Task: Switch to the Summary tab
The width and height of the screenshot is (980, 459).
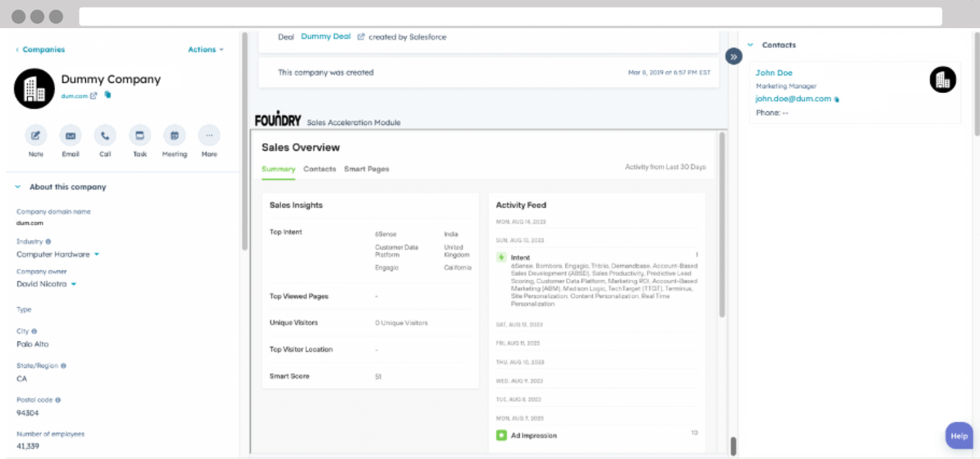Action: pos(279,169)
